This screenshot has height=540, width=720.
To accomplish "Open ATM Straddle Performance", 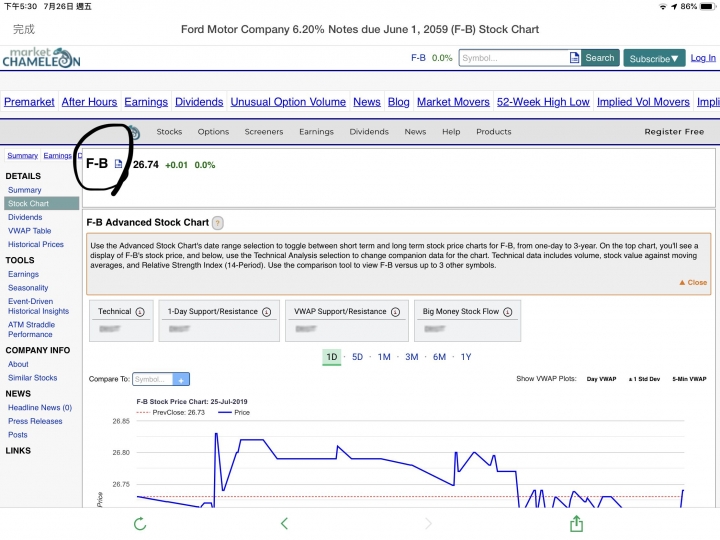I will pyautogui.click(x=31, y=330).
